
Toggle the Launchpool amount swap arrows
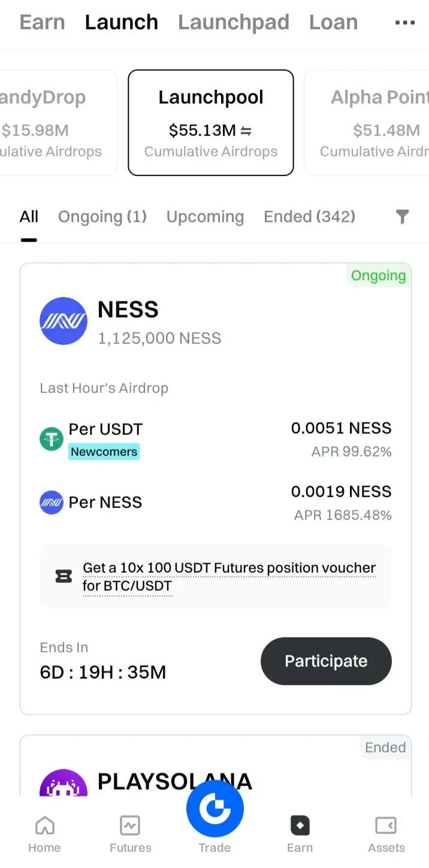[x=246, y=131]
